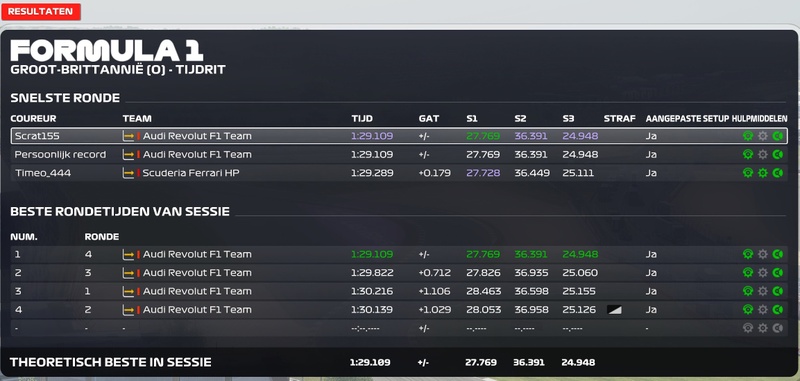Click the AANGEPASTE SETUP column header
800x381 pixels.
(687, 118)
